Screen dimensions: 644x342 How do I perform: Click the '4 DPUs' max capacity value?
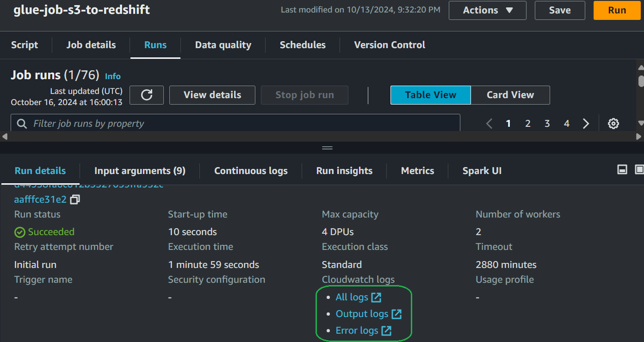(x=338, y=232)
